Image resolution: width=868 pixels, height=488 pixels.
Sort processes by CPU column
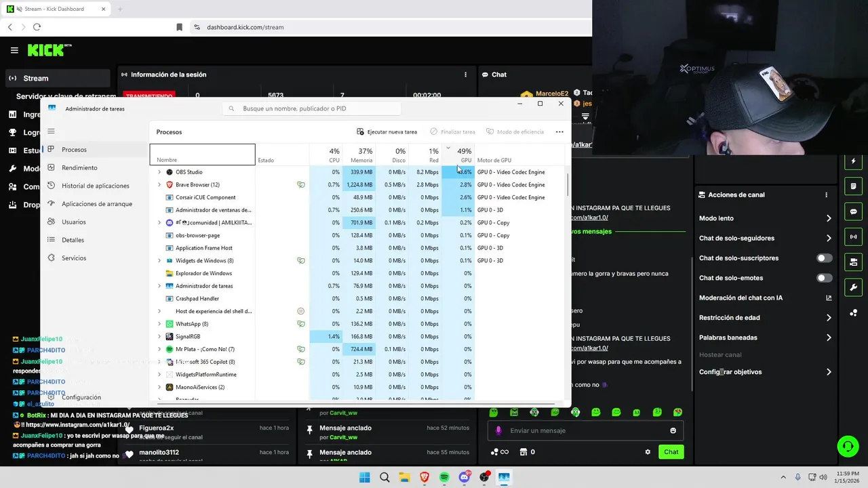click(326, 155)
